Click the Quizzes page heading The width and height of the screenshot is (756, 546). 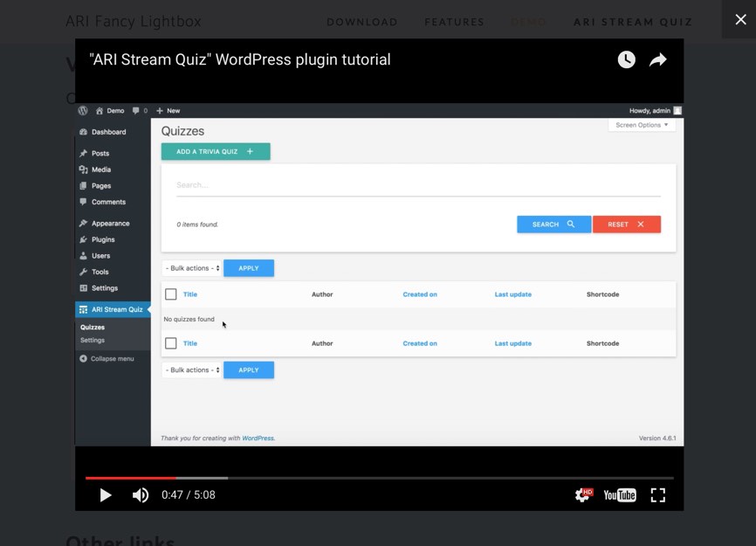(x=182, y=131)
